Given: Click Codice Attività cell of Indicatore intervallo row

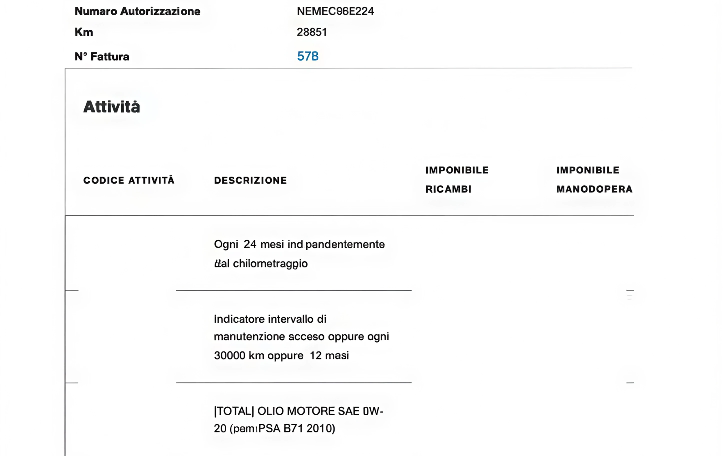Looking at the screenshot, I should click(x=121, y=337).
